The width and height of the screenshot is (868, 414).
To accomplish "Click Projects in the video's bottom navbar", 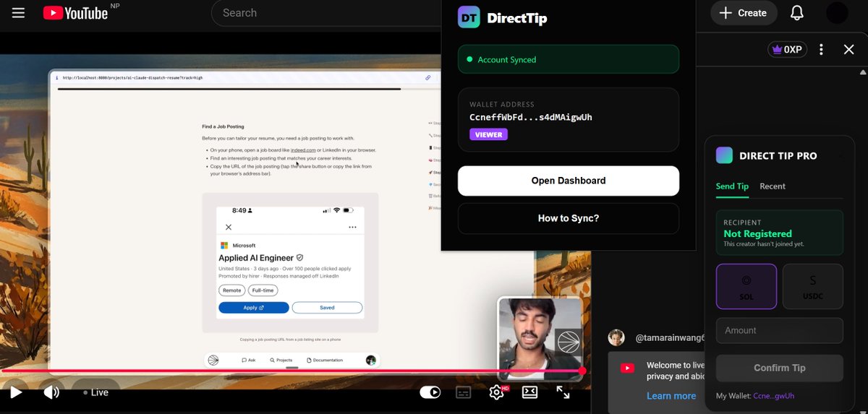I will (x=281, y=360).
